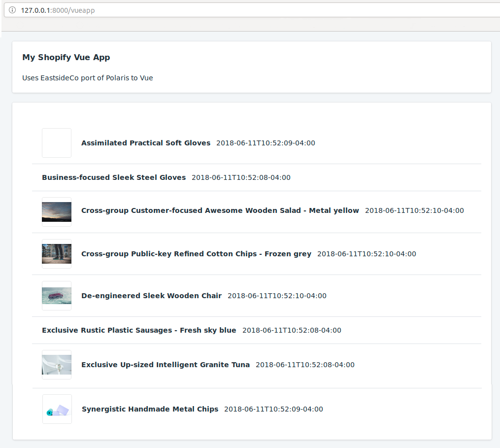This screenshot has height=448, width=500.
Task: Open Exclusive Rustic Plastic Sausages item
Action: pos(139,330)
